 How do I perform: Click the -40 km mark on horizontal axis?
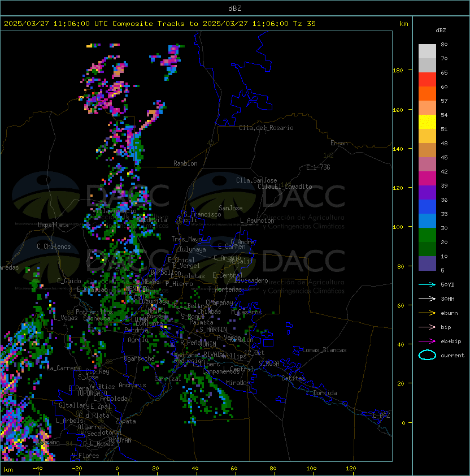tap(37, 469)
